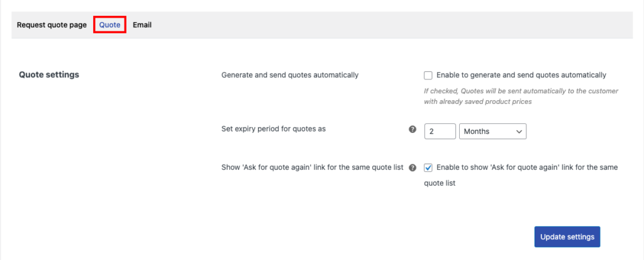Click the 'Quote settings' section heading
644x260 pixels.
49,75
